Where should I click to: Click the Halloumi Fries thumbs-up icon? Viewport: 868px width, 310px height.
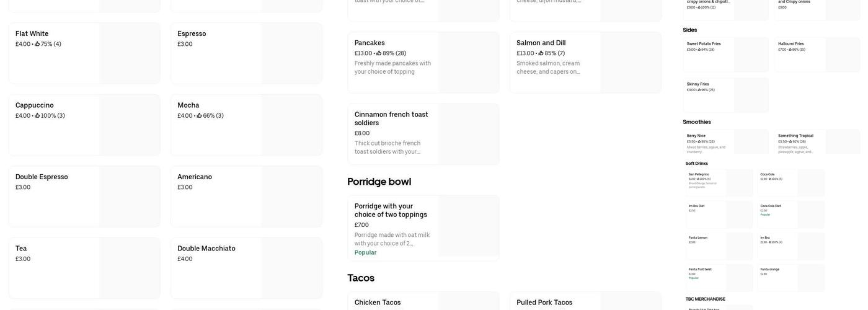click(x=790, y=50)
